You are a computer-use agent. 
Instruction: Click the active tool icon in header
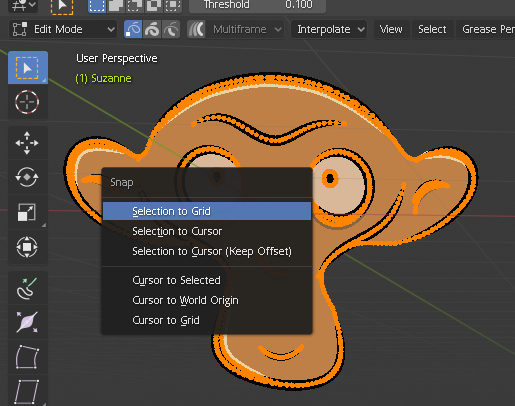coord(62,6)
